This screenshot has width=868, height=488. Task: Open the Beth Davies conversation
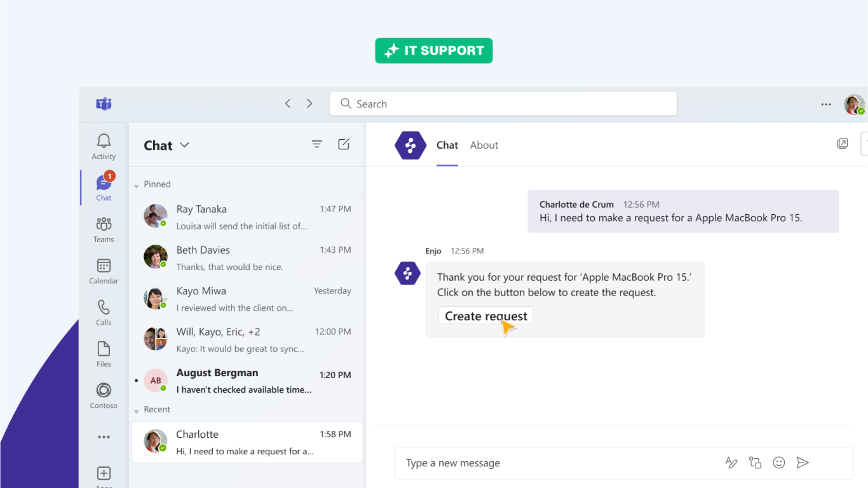[x=248, y=258]
